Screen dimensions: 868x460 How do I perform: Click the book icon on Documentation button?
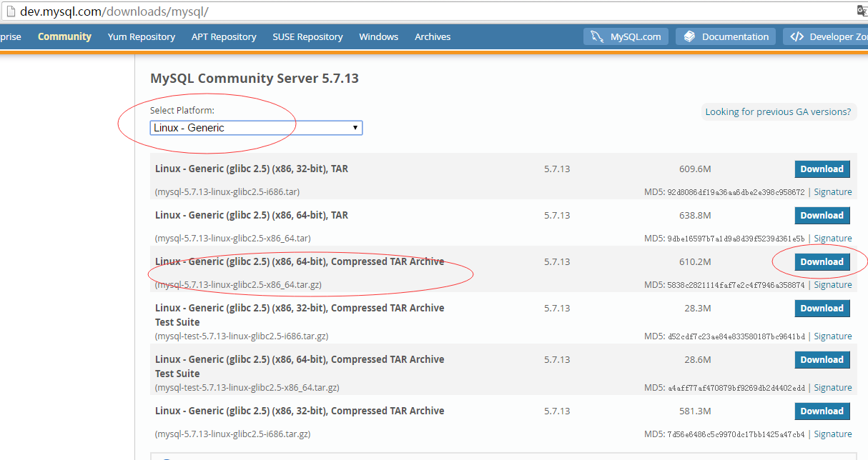(x=689, y=36)
